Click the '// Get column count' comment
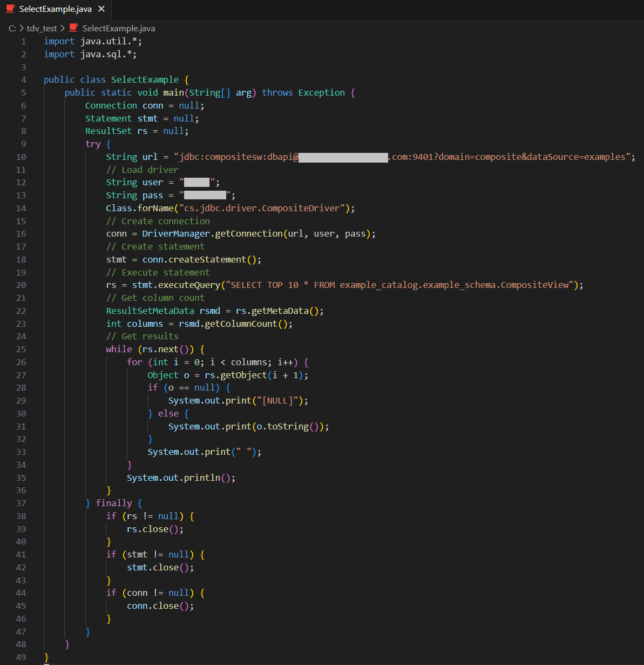644x665 pixels. (x=155, y=298)
